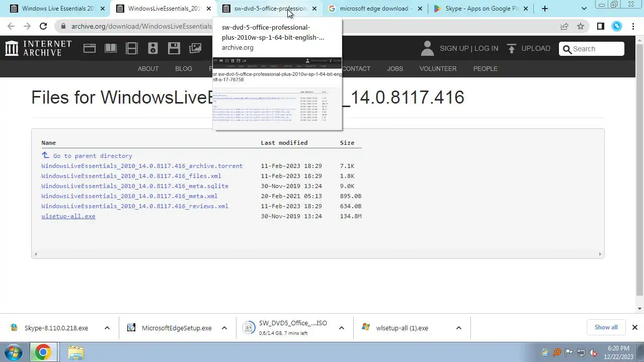Click the volume tray icon

click(593, 352)
